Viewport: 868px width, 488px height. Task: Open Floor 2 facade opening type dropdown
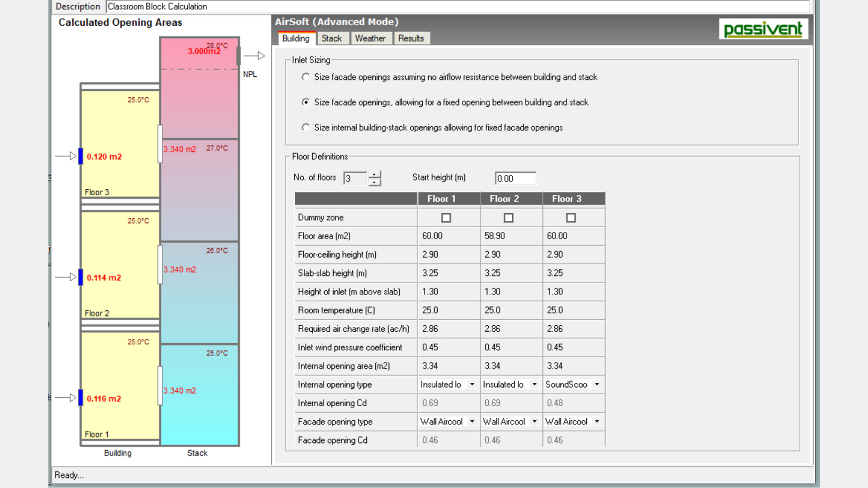(x=534, y=421)
